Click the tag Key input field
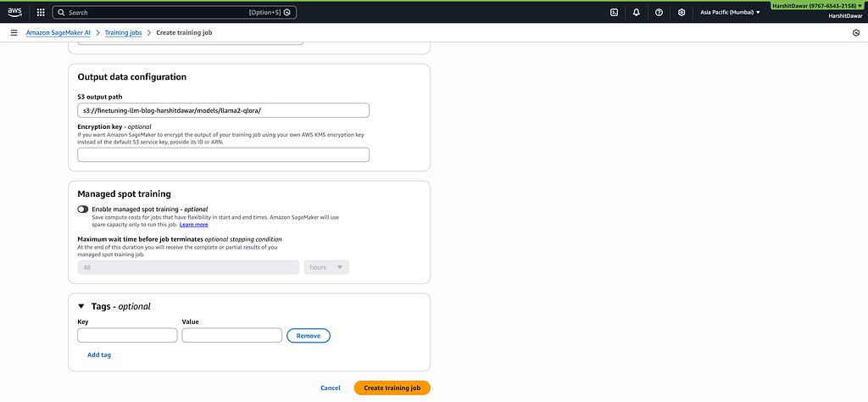The image size is (868, 402). coord(127,336)
